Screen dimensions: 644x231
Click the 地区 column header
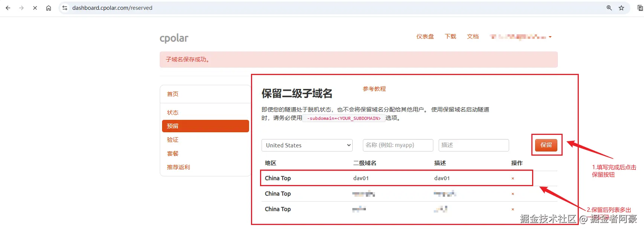click(x=271, y=163)
